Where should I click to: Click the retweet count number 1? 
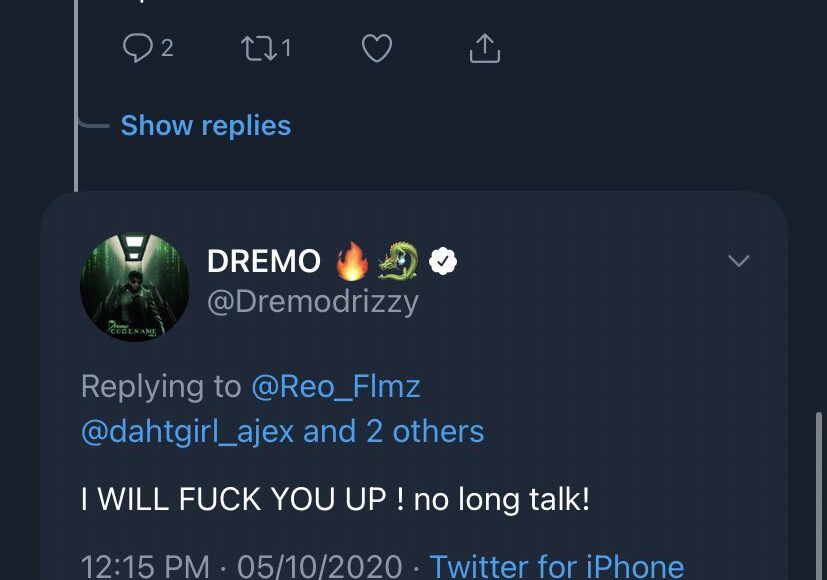286,47
